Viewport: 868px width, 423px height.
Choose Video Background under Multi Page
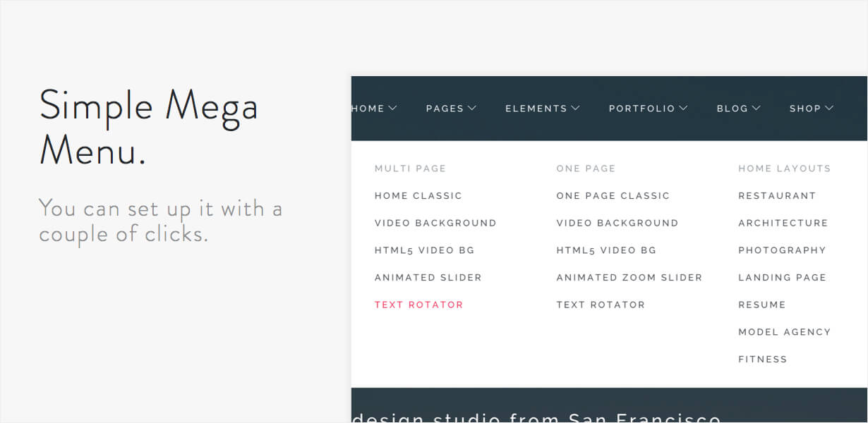[435, 223]
